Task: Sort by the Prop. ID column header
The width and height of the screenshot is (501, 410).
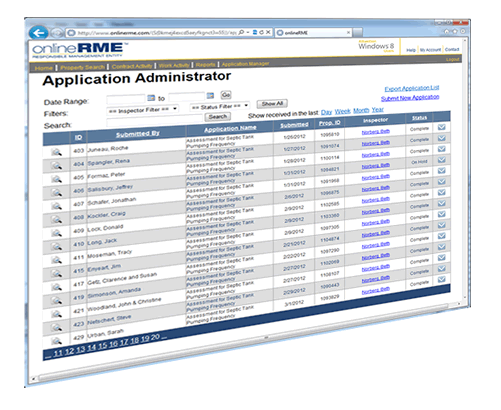Action: 329,123
